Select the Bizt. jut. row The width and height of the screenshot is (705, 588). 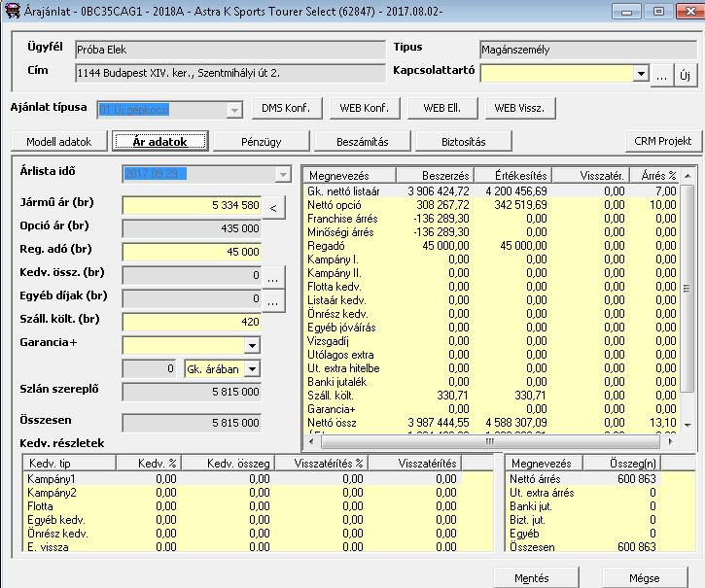coord(601,520)
